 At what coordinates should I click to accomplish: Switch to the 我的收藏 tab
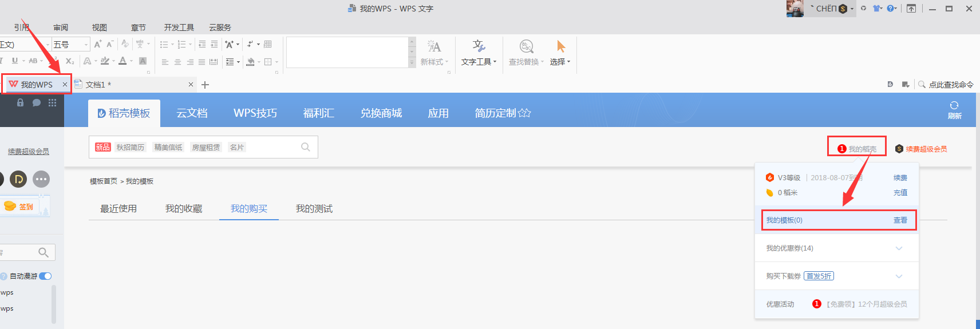[x=184, y=209]
